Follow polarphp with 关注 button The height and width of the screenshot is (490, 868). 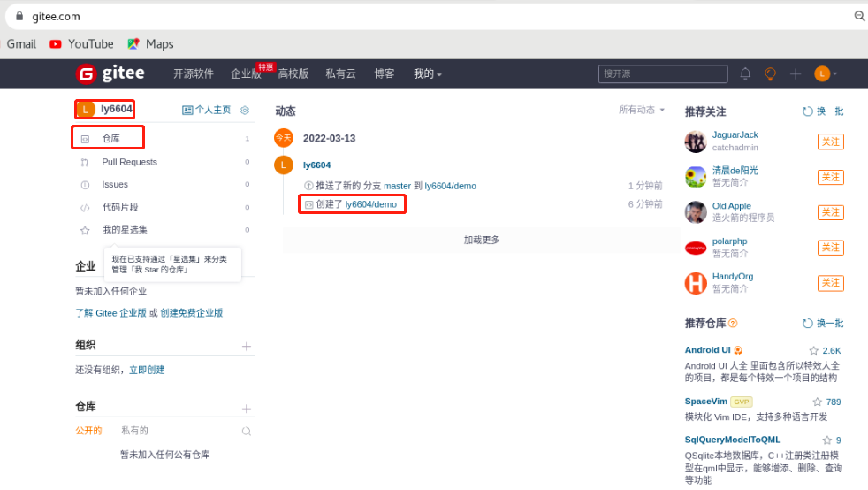(830, 248)
